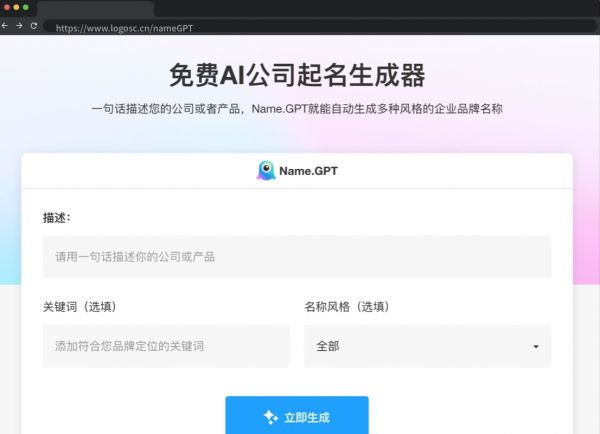Viewport: 600px width, 434px height.
Task: Click the 关键词（选填）label
Action: pos(80,307)
